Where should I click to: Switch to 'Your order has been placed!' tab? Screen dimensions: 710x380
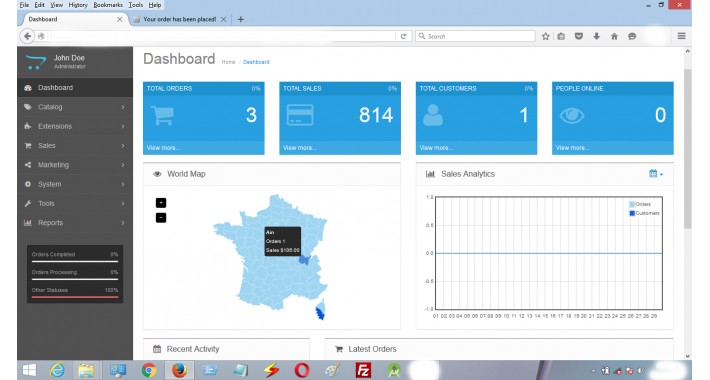click(180, 19)
